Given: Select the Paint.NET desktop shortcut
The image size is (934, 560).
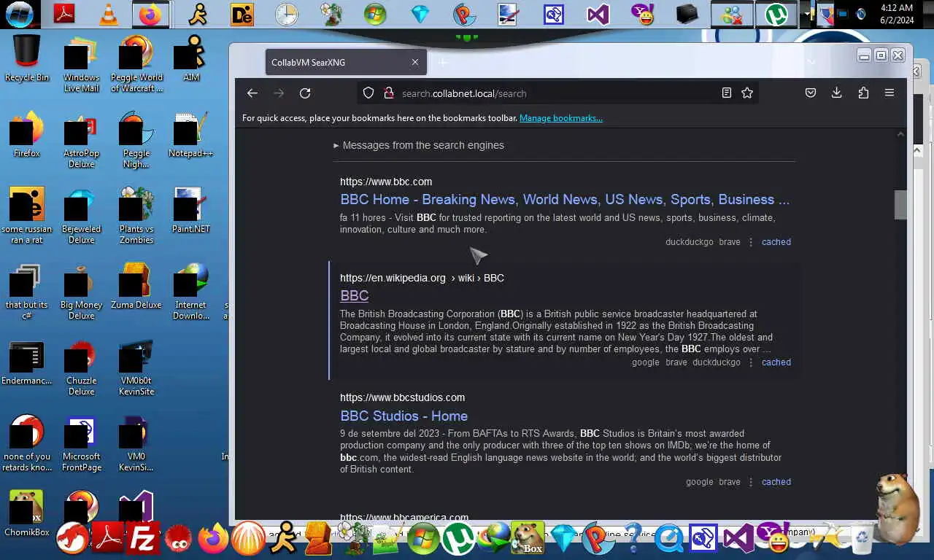Looking at the screenshot, I should click(x=190, y=211).
